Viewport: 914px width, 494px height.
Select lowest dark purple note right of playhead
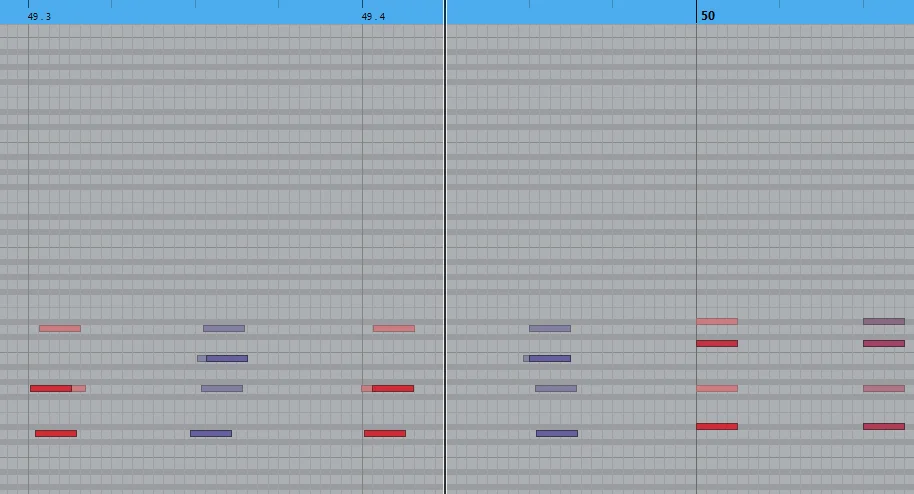(557, 433)
